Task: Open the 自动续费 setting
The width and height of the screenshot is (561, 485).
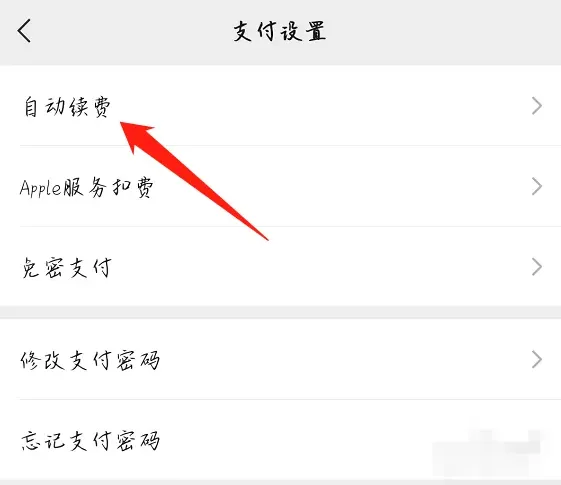Action: tap(280, 106)
